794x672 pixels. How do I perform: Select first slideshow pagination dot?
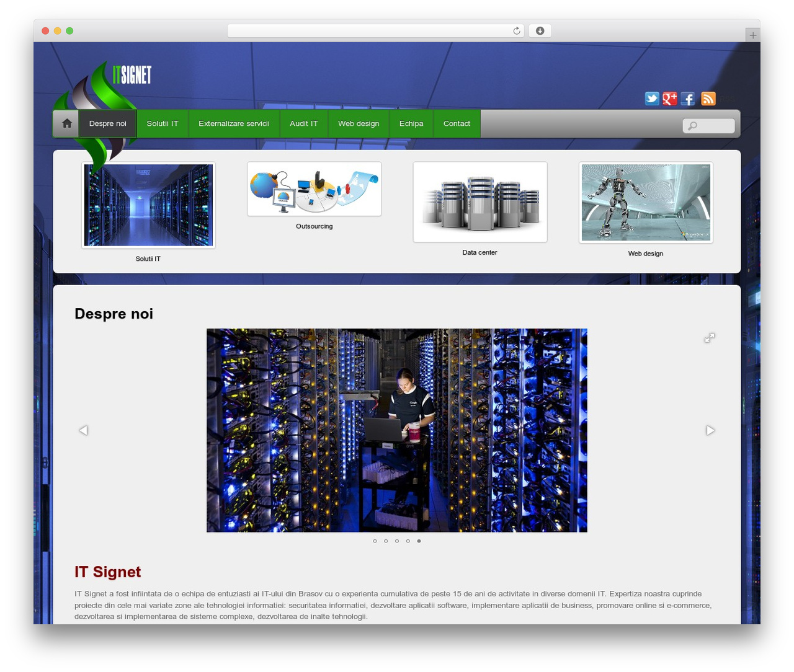[x=375, y=541]
